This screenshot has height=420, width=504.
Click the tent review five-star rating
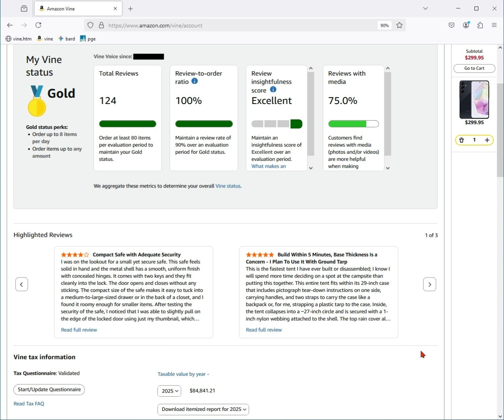260,255
